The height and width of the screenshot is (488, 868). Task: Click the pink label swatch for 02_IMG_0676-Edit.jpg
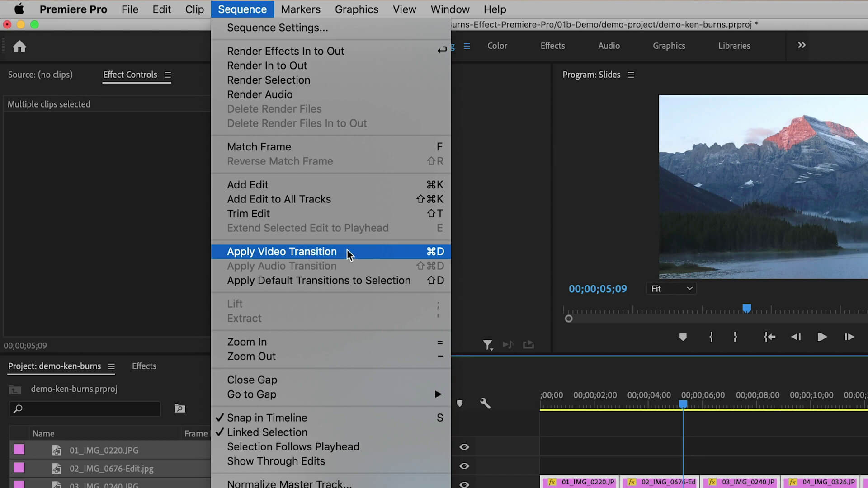(x=19, y=468)
